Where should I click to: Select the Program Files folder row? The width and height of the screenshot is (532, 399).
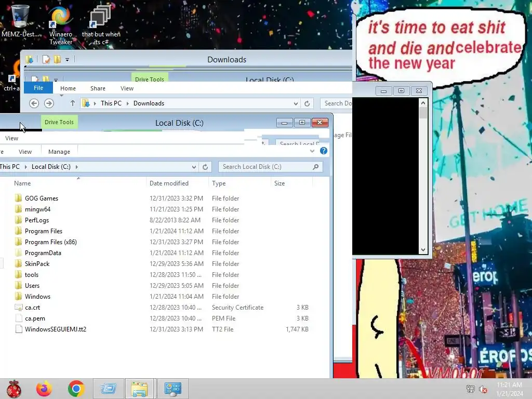click(162, 231)
